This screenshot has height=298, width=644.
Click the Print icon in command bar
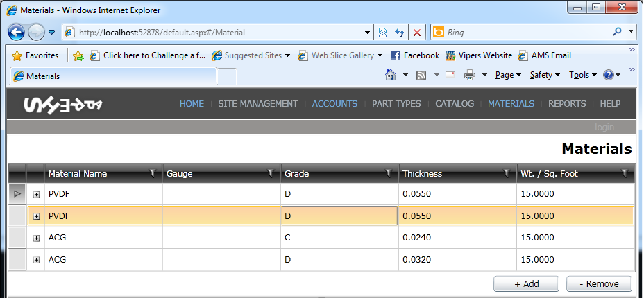click(469, 75)
